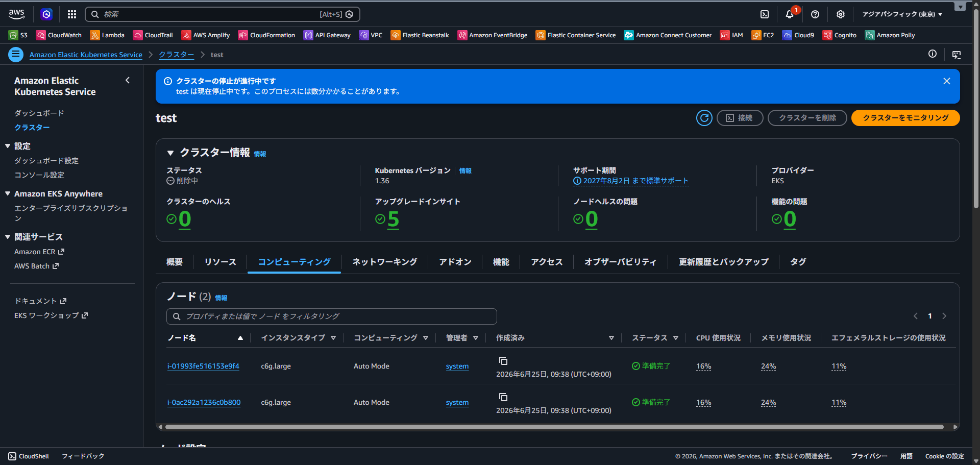Open Elastic Beanstalk favorites shortcut
Image resolution: width=980 pixels, height=465 pixels.
[x=420, y=35]
